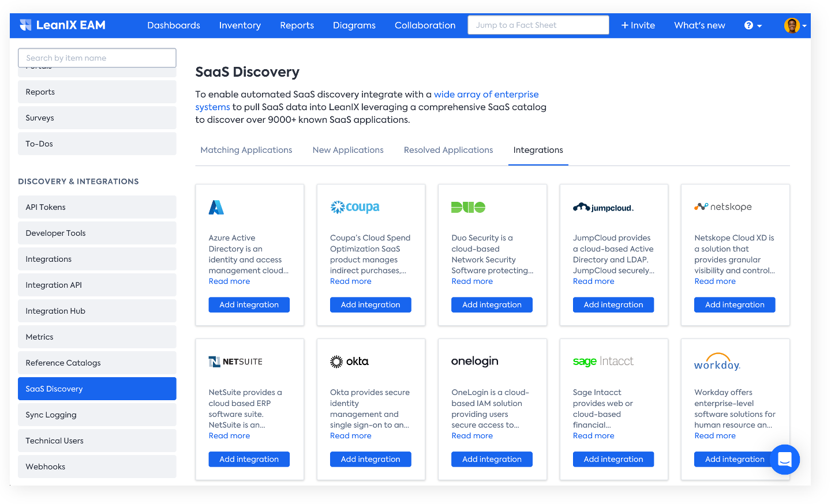
Task: Click the JumpCloud logo
Action: pyautogui.click(x=603, y=208)
